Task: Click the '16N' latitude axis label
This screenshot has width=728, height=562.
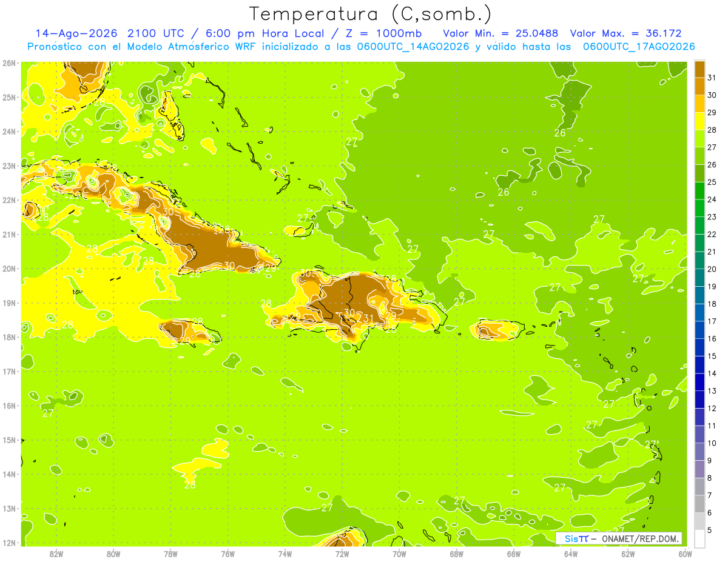Action: [x=9, y=406]
